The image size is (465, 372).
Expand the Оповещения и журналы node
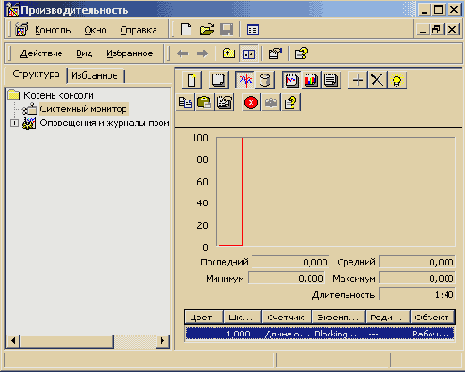tap(14, 123)
